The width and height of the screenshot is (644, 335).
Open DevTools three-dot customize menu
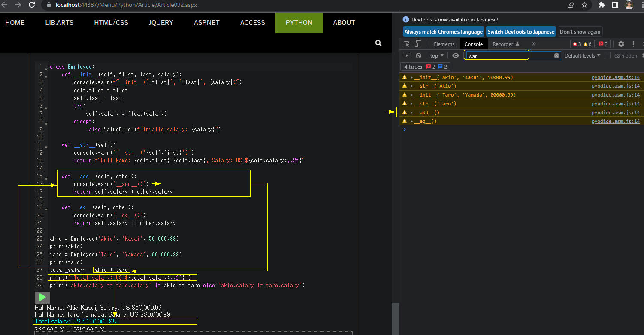[x=633, y=44]
